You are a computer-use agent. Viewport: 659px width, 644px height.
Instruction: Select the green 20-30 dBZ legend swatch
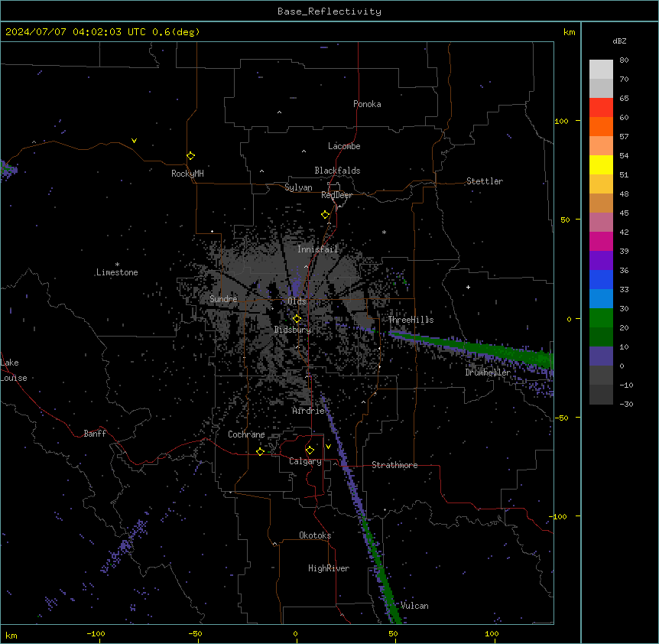point(601,318)
